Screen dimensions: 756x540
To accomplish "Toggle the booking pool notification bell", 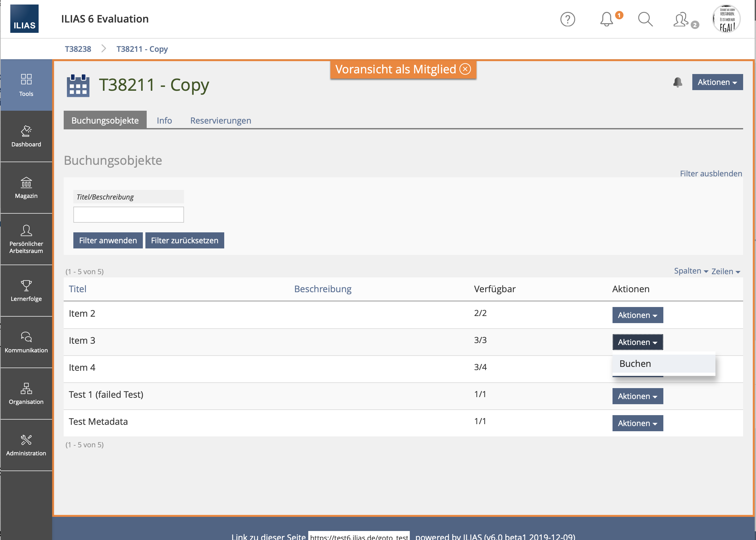I will pyautogui.click(x=678, y=82).
